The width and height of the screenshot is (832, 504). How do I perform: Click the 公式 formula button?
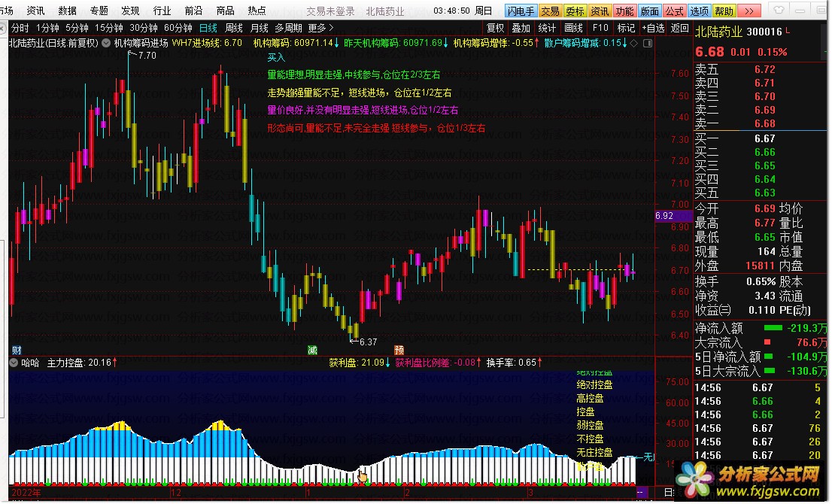(x=675, y=11)
